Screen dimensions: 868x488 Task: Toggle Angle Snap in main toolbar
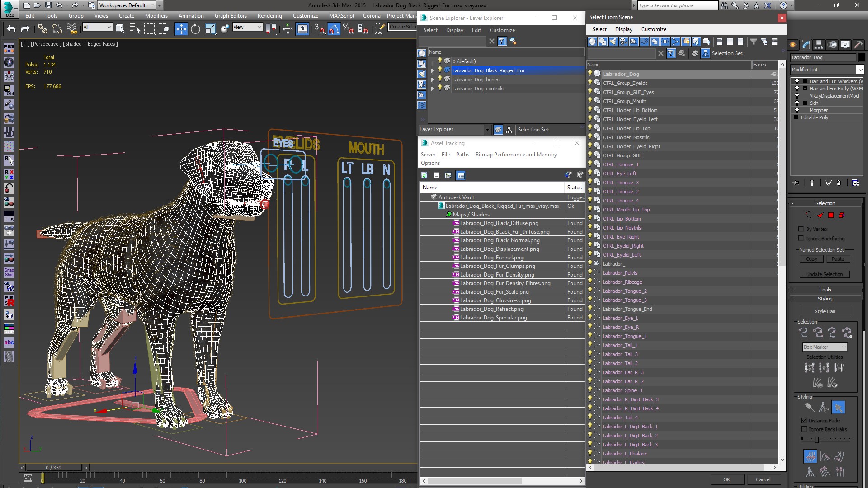[334, 29]
